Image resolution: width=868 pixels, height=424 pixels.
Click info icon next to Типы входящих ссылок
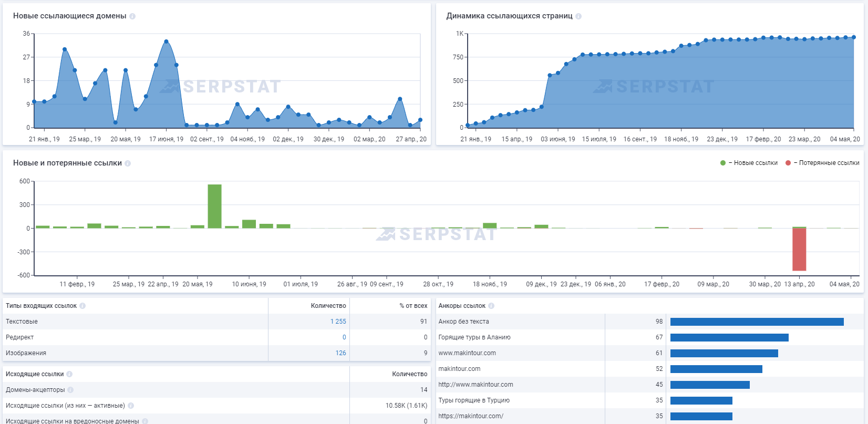tap(82, 306)
